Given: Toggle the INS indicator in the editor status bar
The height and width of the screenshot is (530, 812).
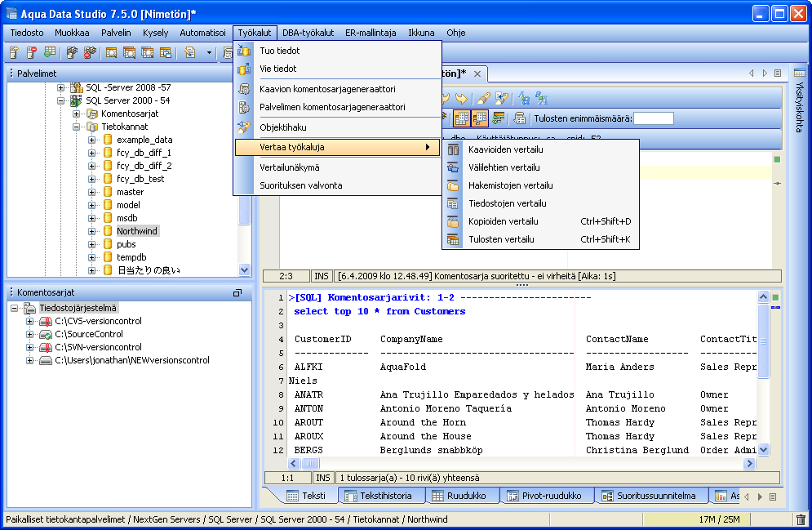Looking at the screenshot, I should [322, 276].
